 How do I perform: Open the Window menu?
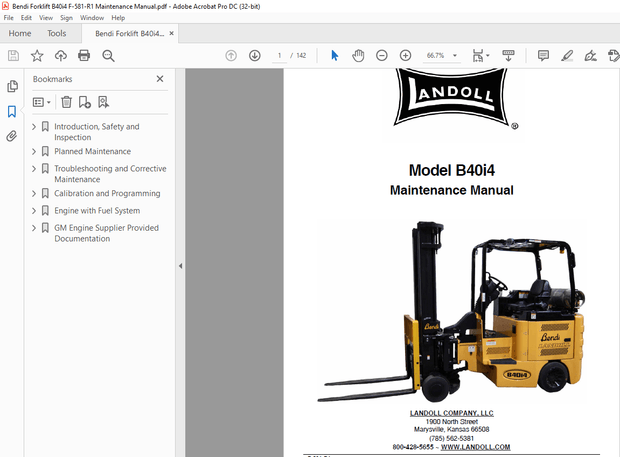[x=92, y=18]
